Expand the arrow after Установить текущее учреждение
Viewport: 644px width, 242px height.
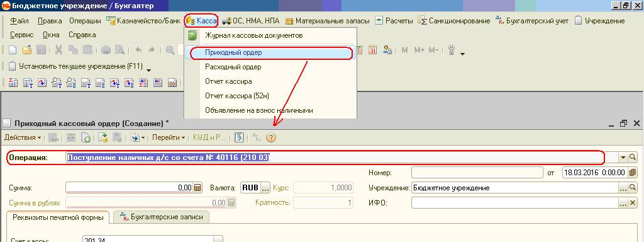[x=148, y=70]
